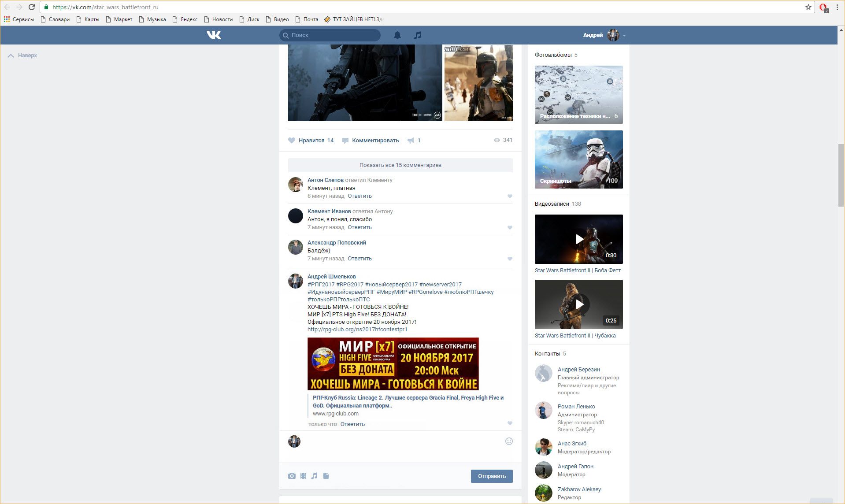This screenshot has width=845, height=504.
Task: Open the Новости bookmark
Action: click(x=219, y=19)
